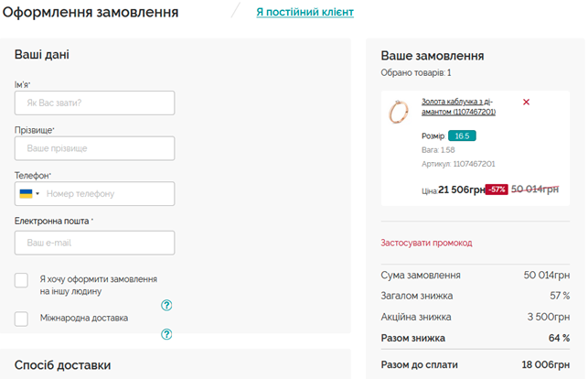Image resolution: width=588 pixels, height=379 pixels.
Task: Click the -57% discount badge
Action: 497,189
